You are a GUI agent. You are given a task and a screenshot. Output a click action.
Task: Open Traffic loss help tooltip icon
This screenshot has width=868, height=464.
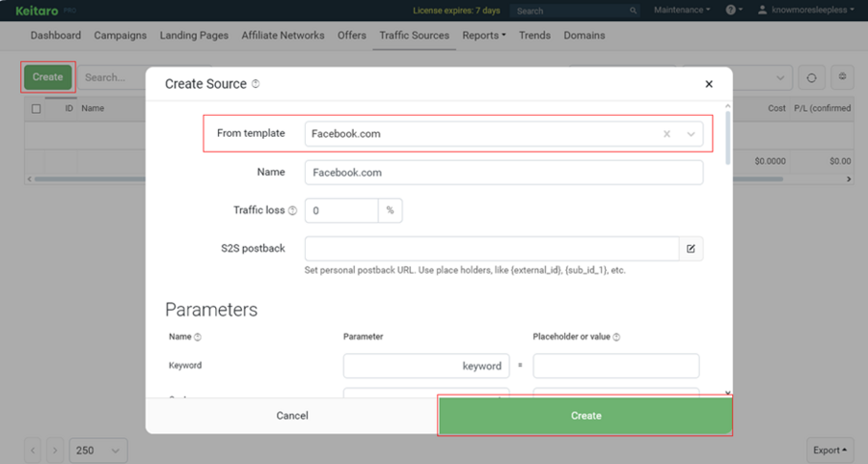point(293,210)
